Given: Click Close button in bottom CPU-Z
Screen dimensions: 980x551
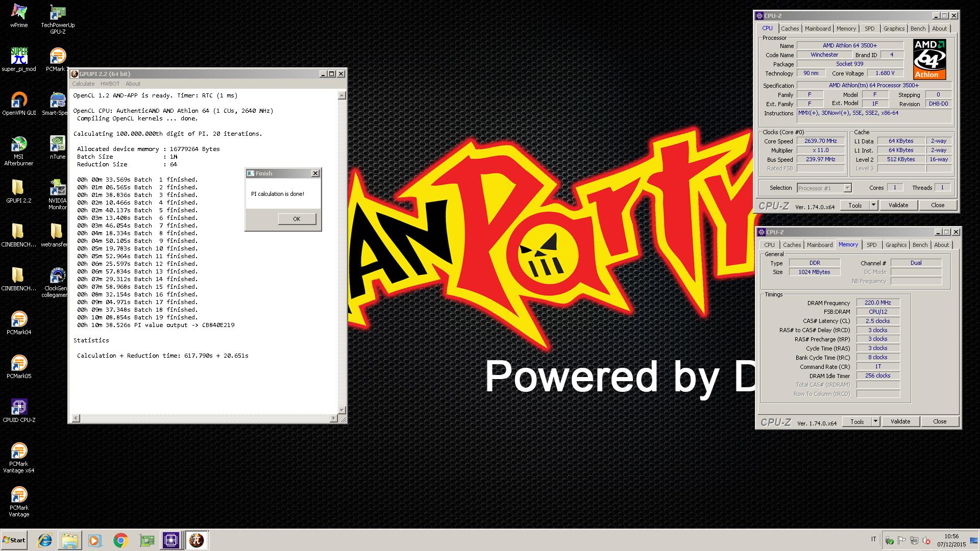Looking at the screenshot, I should pyautogui.click(x=940, y=421).
